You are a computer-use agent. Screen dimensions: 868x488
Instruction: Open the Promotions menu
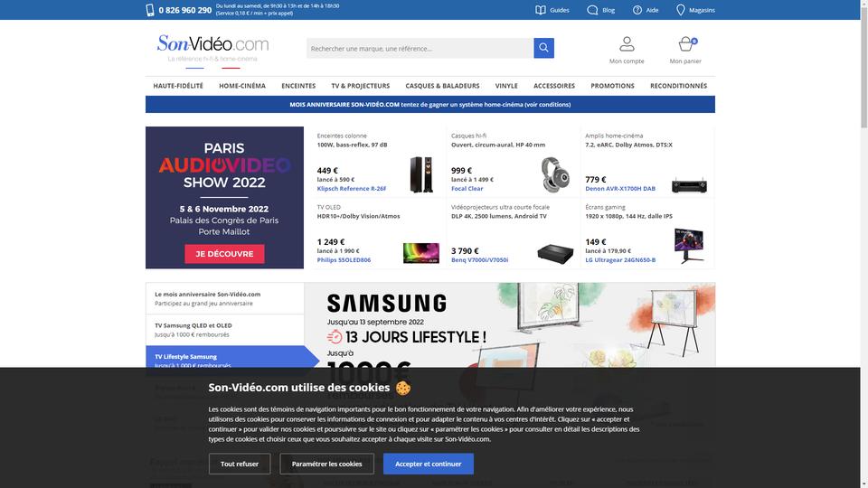point(612,86)
